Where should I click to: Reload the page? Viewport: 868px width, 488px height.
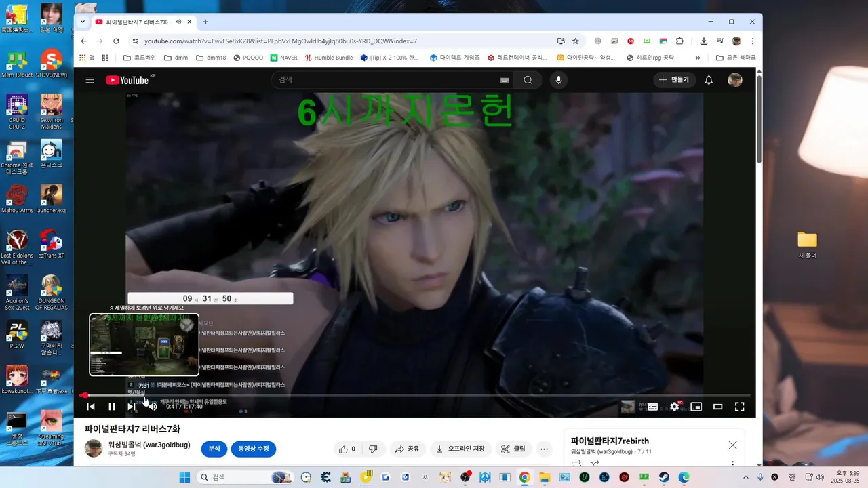(116, 41)
